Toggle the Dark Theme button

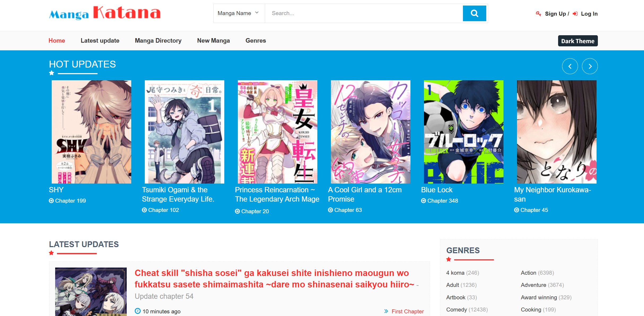pyautogui.click(x=578, y=41)
